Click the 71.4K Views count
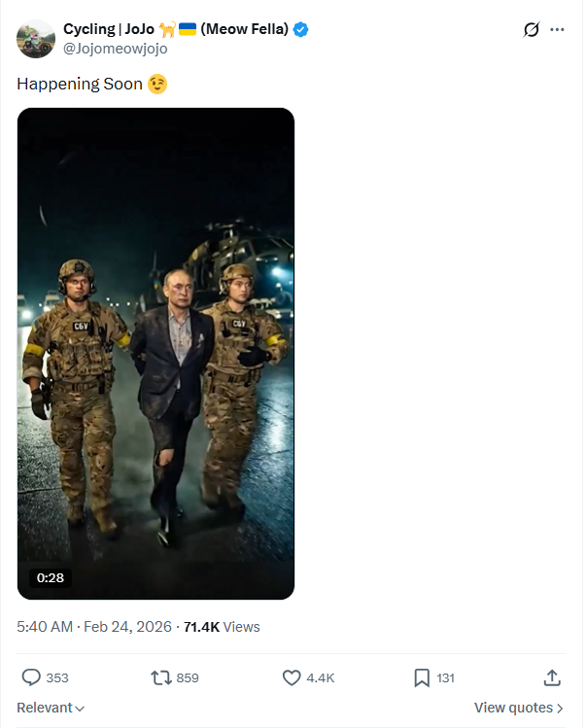Image resolution: width=586 pixels, height=728 pixels. point(222,627)
